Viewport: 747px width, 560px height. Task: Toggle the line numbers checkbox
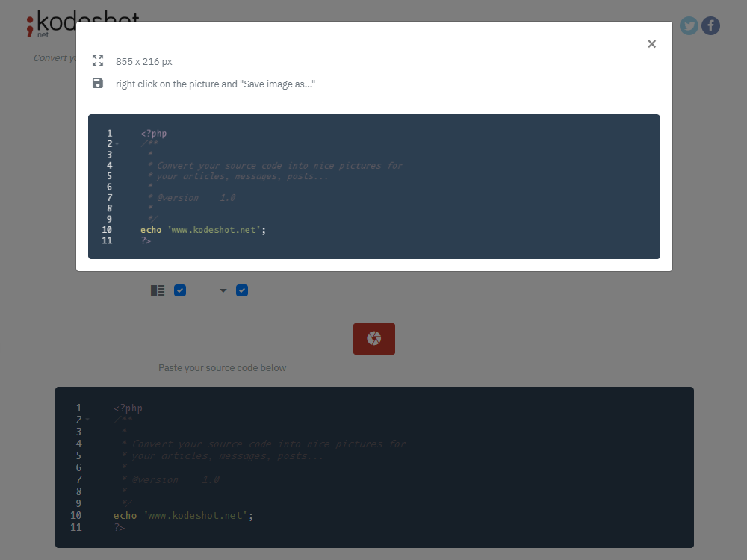point(180,290)
